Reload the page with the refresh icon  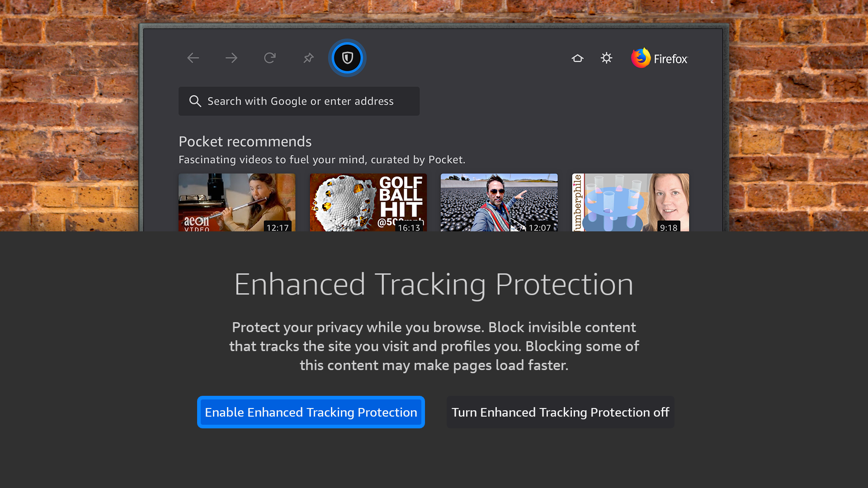tap(270, 58)
